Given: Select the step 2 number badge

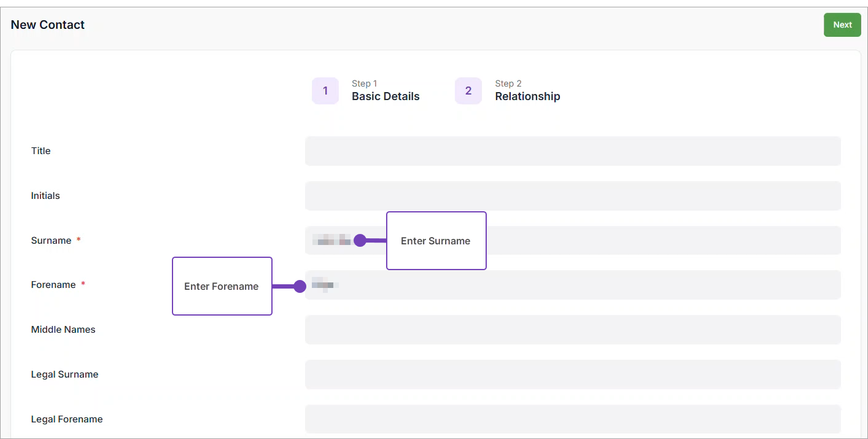Looking at the screenshot, I should click(x=468, y=91).
